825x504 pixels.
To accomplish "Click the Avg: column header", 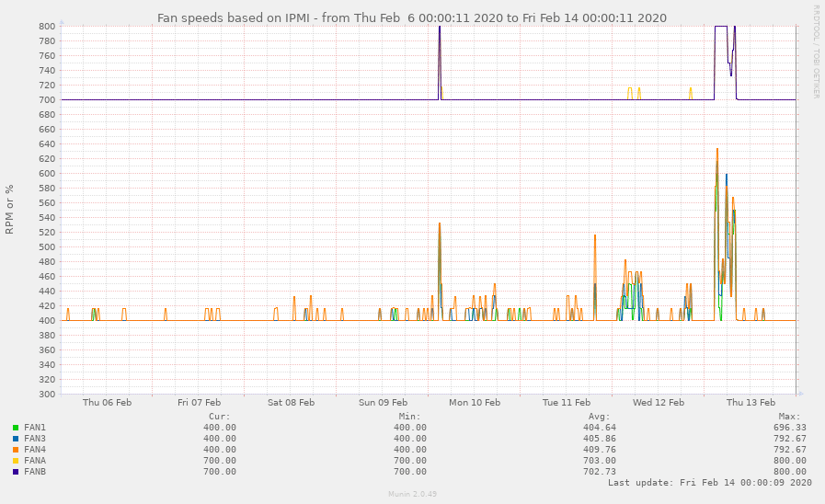I will (600, 417).
